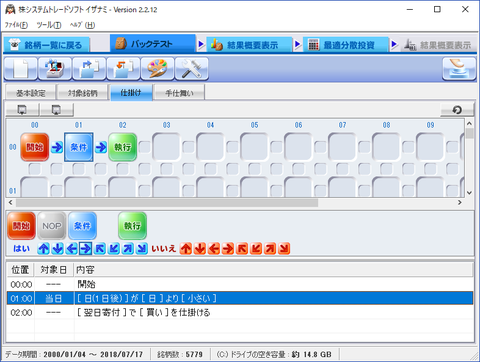480x362 pixels.
Task: Open blue 結果概要表示 tab with chart icon
Action: click(x=249, y=45)
